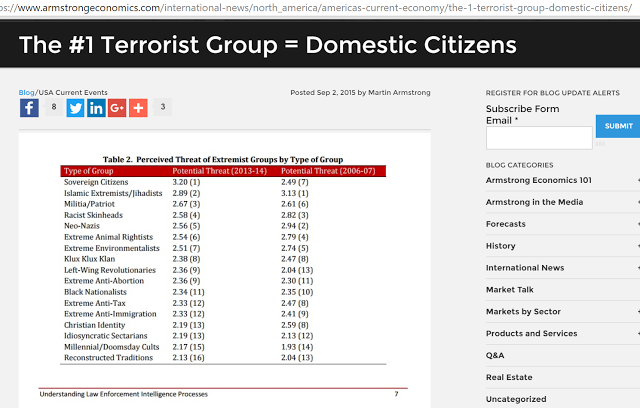Share the post on Twitter
This screenshot has width=640, height=408.
76,108
